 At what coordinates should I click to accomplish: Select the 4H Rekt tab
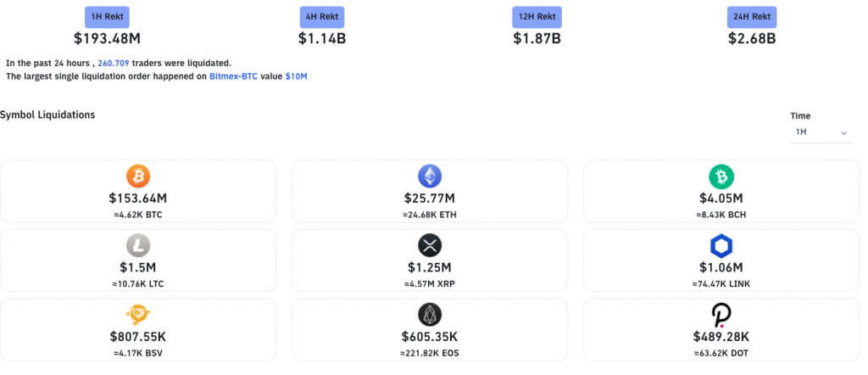tap(322, 17)
